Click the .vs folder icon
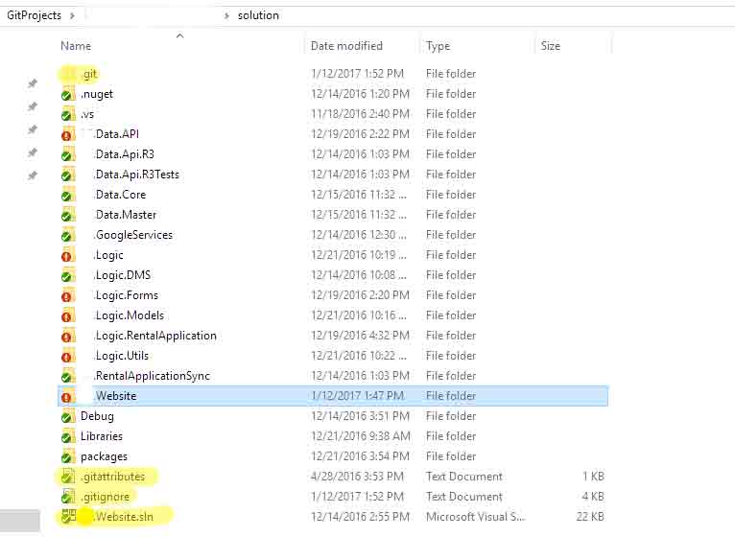 coord(68,114)
